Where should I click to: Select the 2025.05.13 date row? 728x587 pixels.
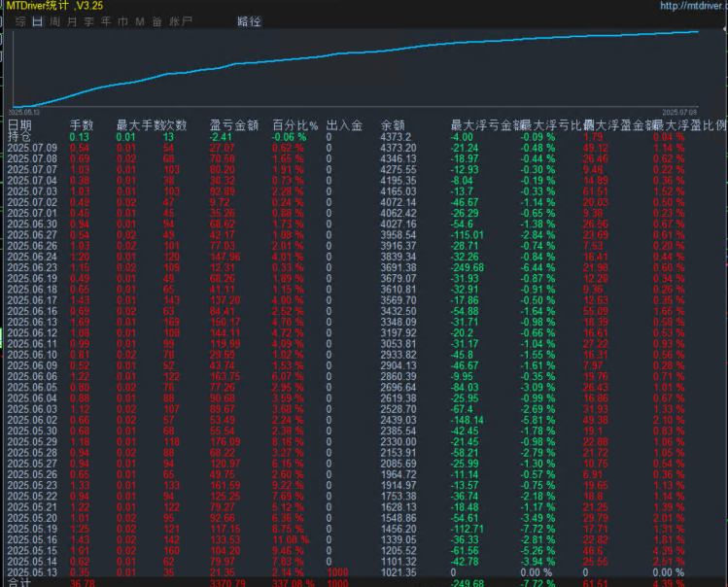tap(32, 572)
